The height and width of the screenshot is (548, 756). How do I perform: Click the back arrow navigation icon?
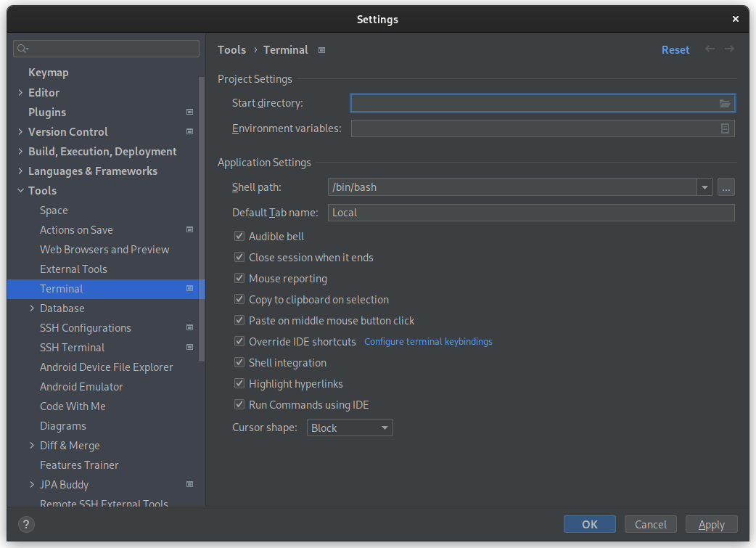[x=710, y=49]
